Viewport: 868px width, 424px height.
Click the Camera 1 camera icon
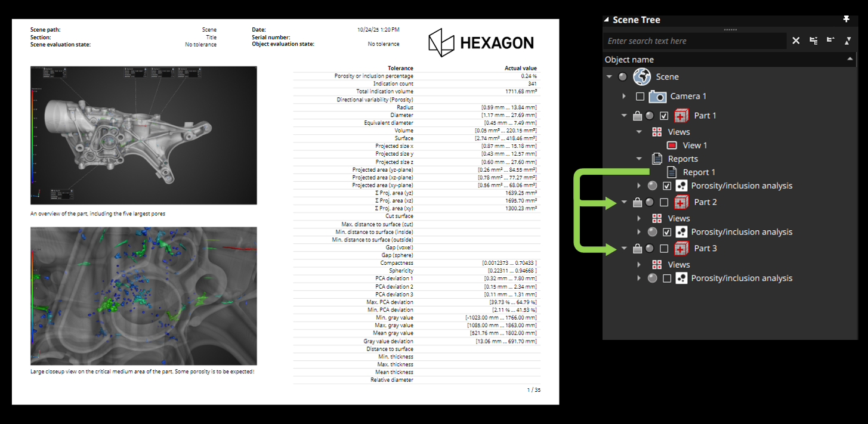[657, 96]
